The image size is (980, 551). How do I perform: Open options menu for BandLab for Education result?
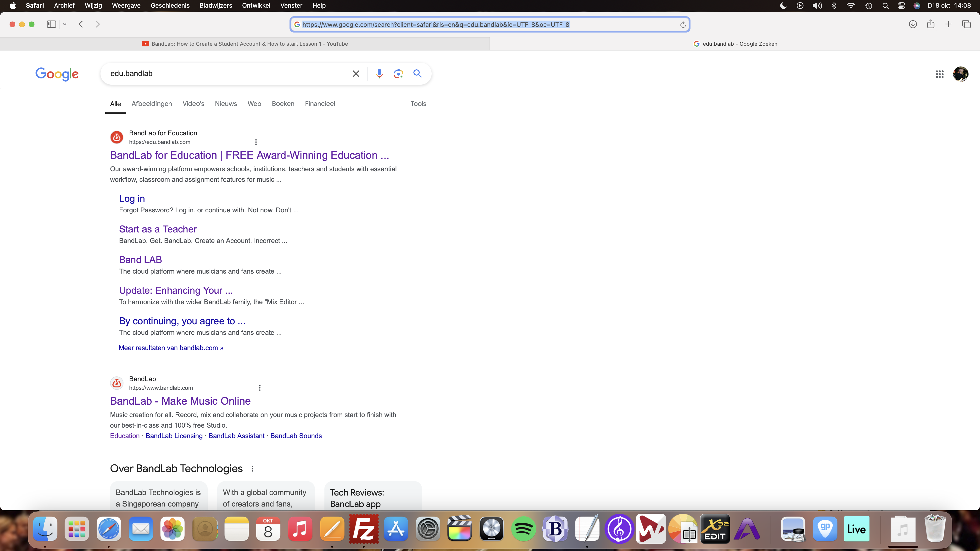click(256, 142)
